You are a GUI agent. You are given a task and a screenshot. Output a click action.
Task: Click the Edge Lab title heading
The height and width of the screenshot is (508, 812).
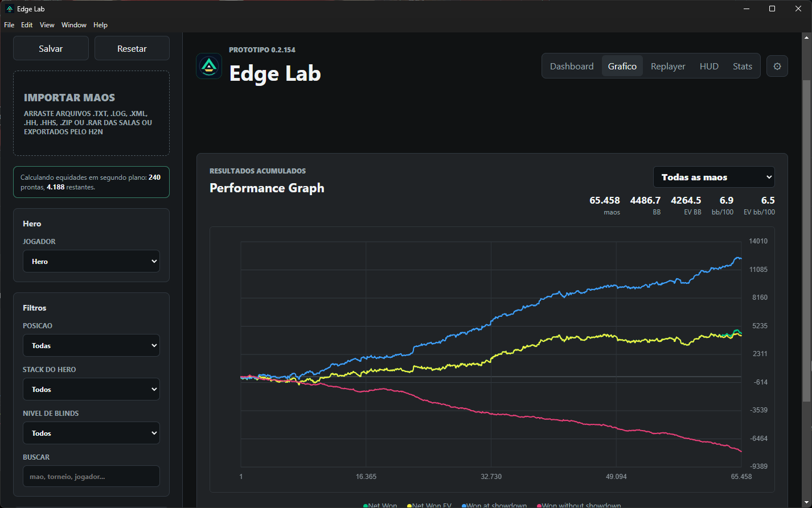pos(275,73)
